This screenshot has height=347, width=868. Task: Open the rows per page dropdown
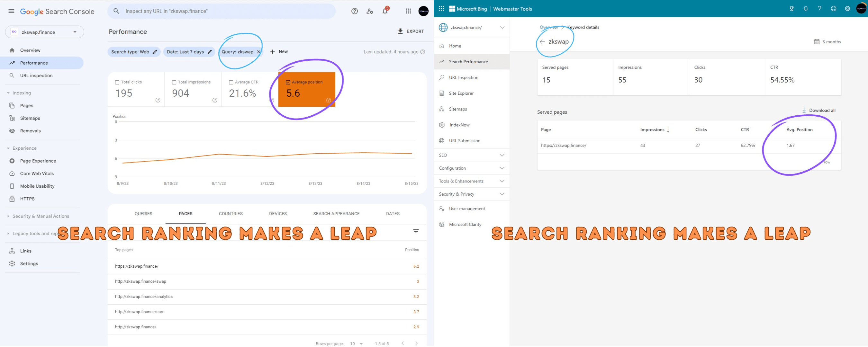pos(357,344)
